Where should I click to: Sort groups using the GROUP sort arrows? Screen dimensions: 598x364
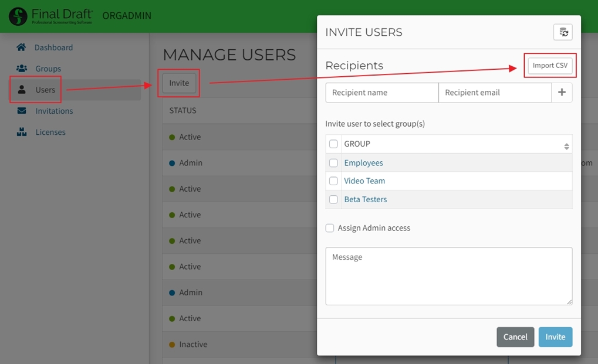tap(566, 146)
